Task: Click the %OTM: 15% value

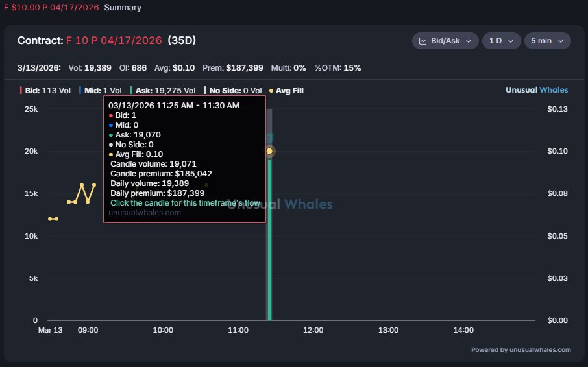Action: pos(337,68)
